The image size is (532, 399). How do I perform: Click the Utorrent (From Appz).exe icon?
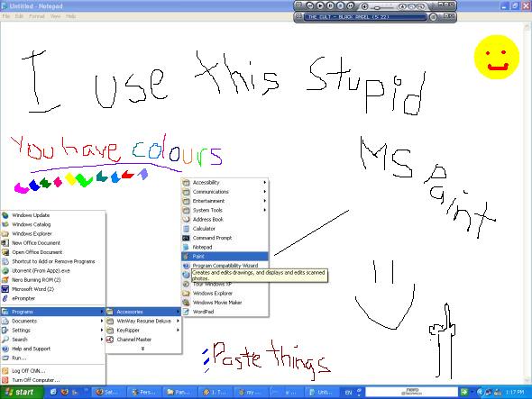5,270
